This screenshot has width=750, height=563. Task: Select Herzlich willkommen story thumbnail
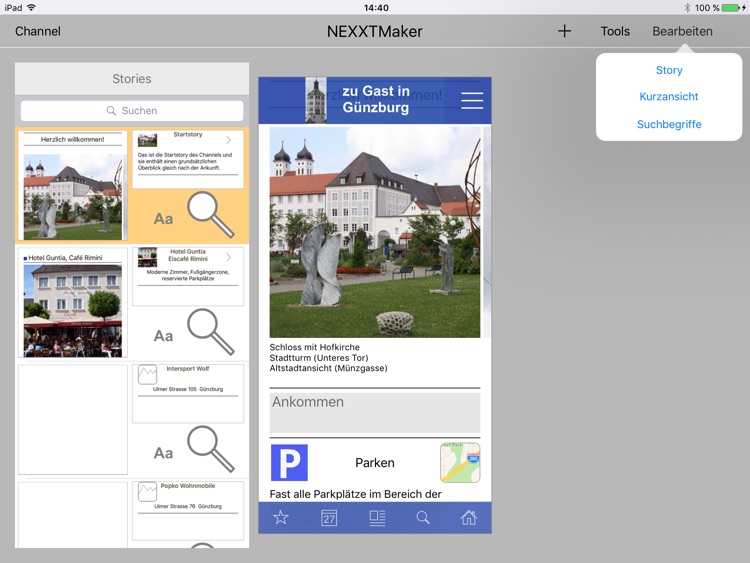(73, 186)
